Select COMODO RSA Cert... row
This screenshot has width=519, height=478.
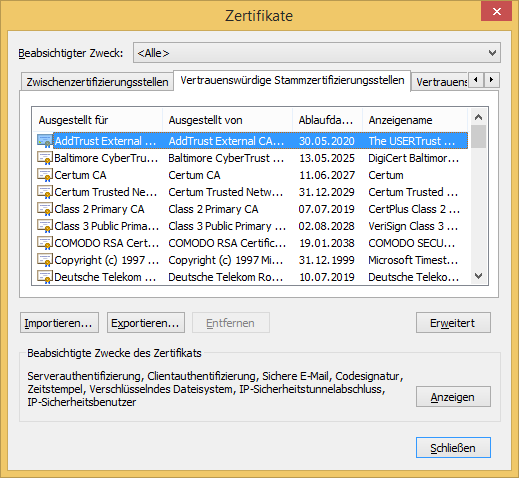252,243
